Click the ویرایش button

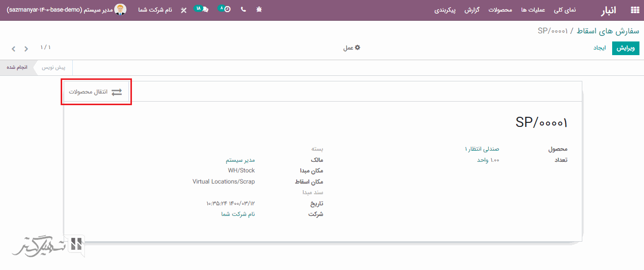point(625,48)
